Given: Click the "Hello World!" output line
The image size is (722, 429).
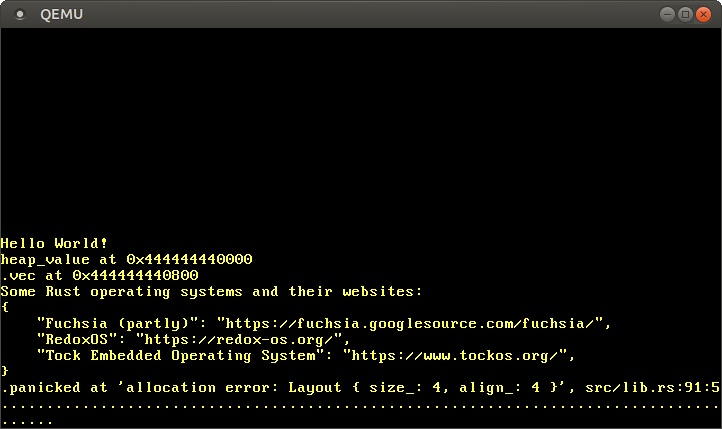Looking at the screenshot, I should [54, 243].
